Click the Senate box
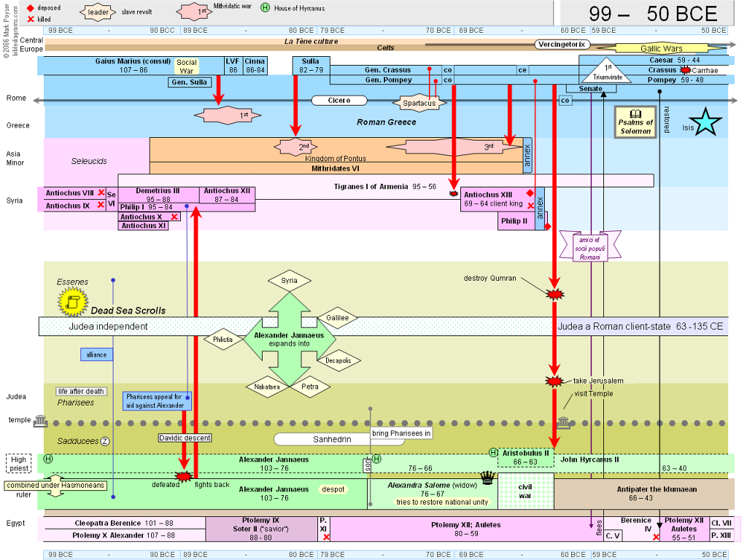This screenshot has height=560, width=747. coord(591,88)
